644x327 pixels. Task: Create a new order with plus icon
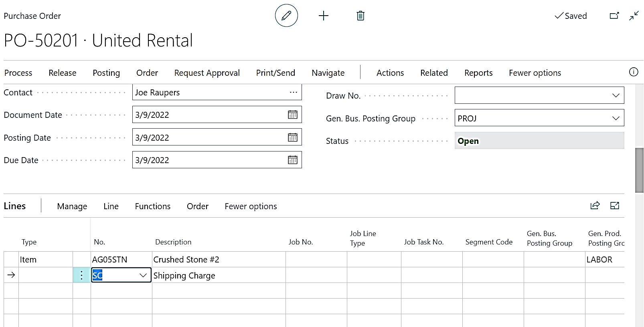pos(323,16)
